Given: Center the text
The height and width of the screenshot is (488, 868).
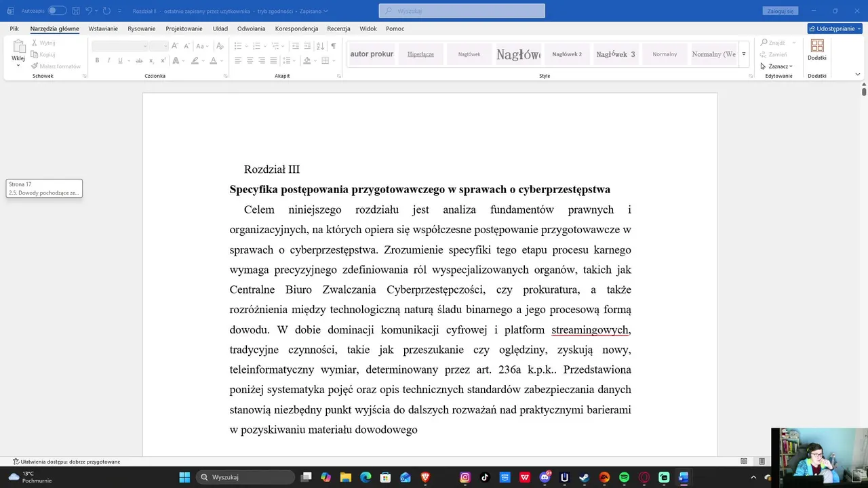Looking at the screenshot, I should click(x=250, y=60).
